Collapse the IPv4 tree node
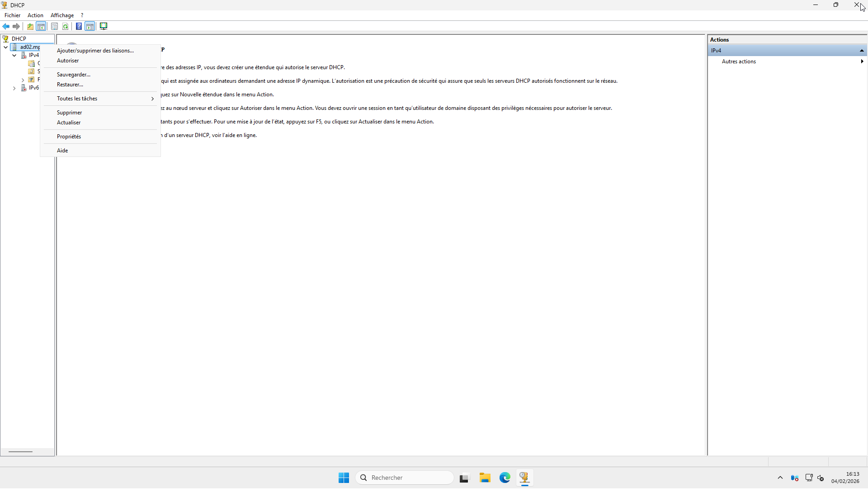Viewport: 868px width, 492px height. click(14, 55)
